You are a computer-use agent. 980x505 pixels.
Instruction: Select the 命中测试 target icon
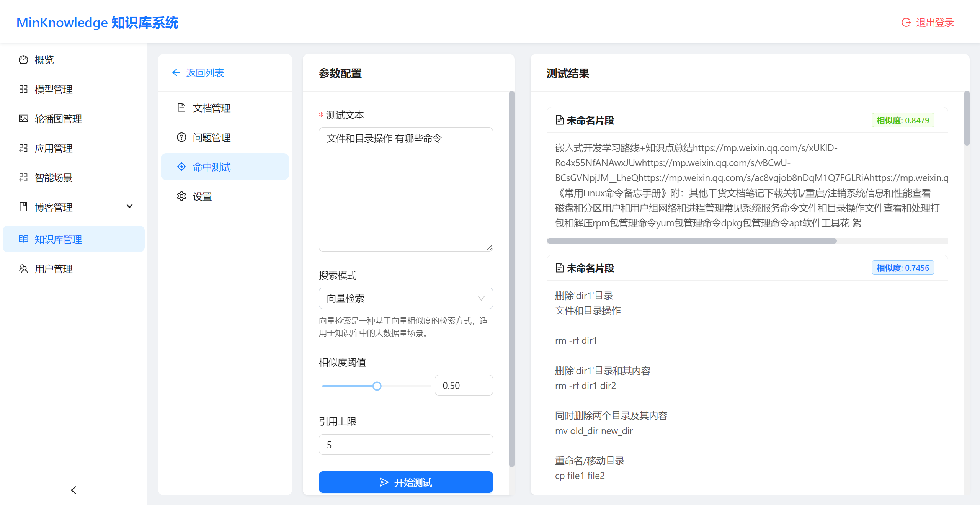[x=181, y=167]
